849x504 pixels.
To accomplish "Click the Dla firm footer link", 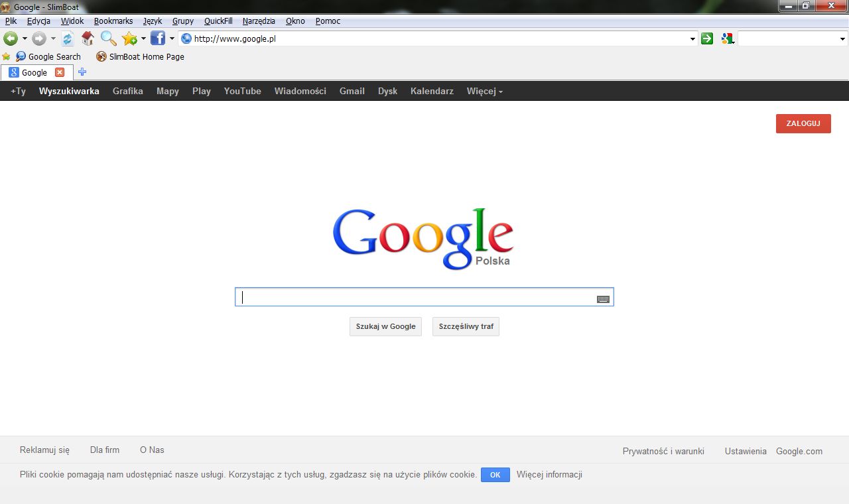I will click(x=105, y=450).
